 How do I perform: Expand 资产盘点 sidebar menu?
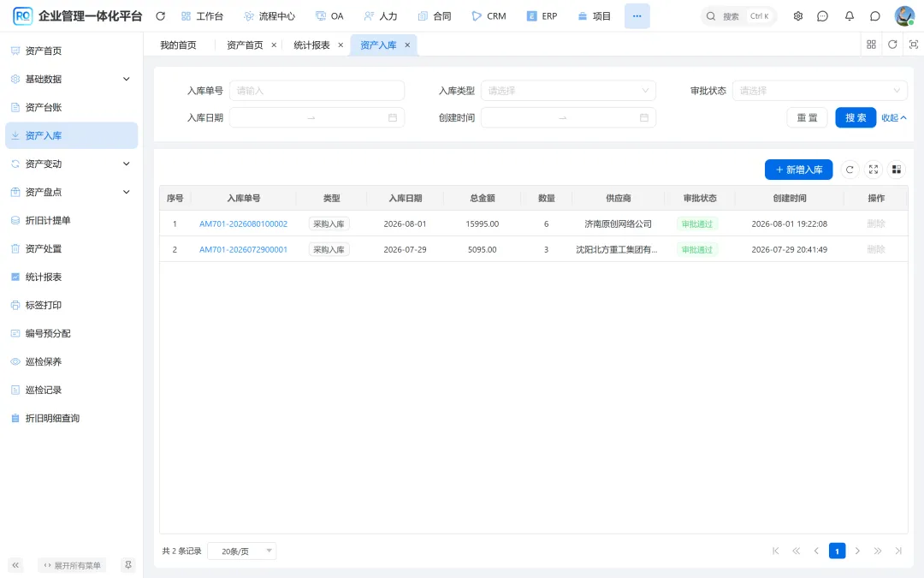click(x=71, y=193)
